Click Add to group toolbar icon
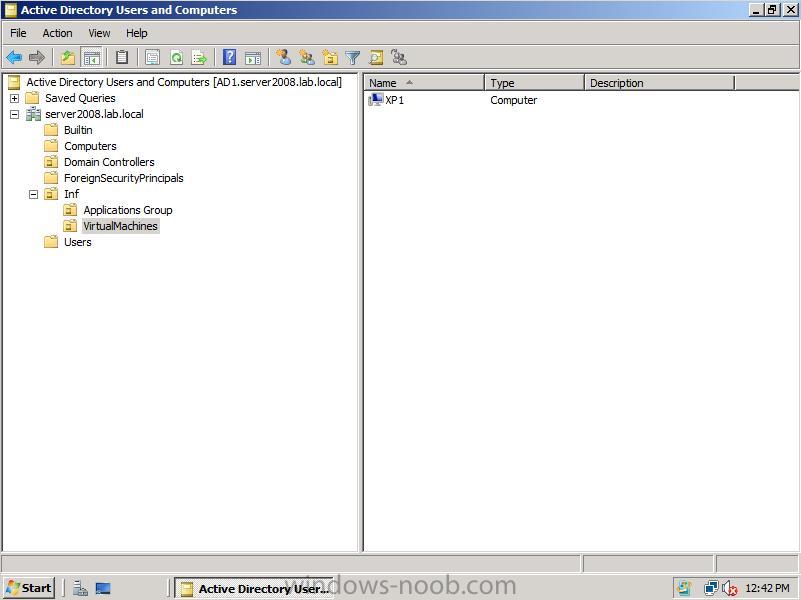The width and height of the screenshot is (801, 600). tap(399, 57)
